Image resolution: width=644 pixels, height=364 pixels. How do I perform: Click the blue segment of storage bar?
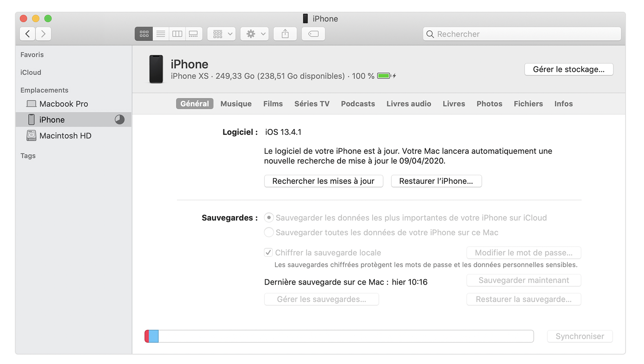[x=154, y=336]
